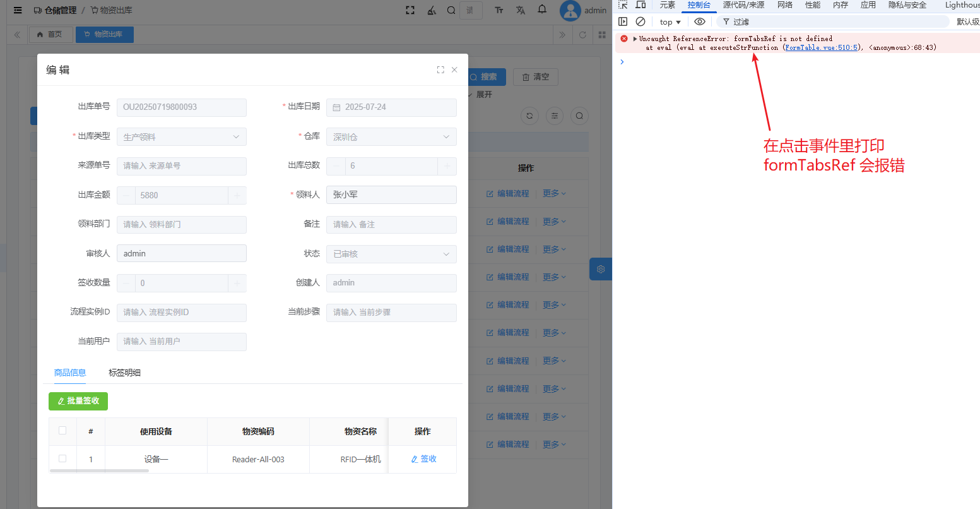The width and height of the screenshot is (980, 509).
Task: Open the console top context dropdown
Action: click(670, 21)
